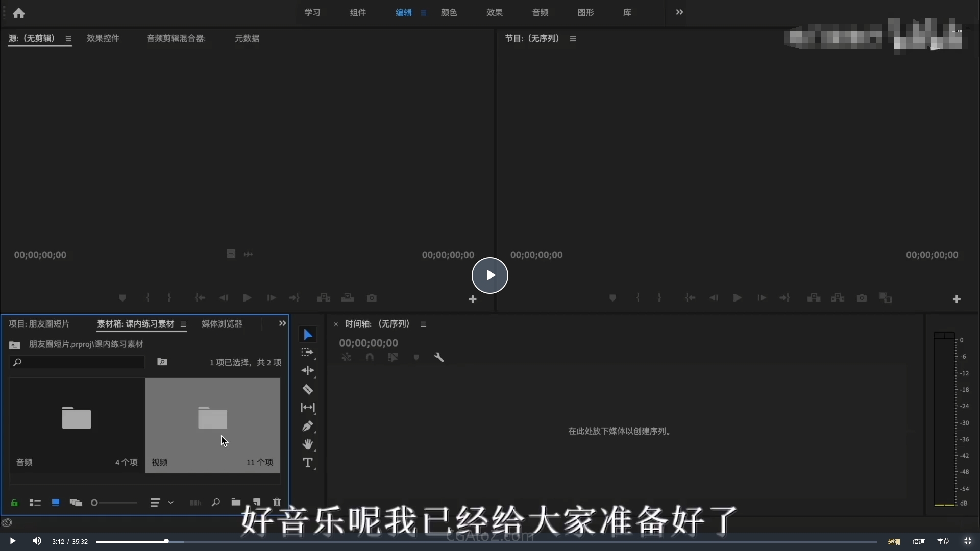Open timeline wrench settings
The width and height of the screenshot is (980, 551).
tap(439, 358)
